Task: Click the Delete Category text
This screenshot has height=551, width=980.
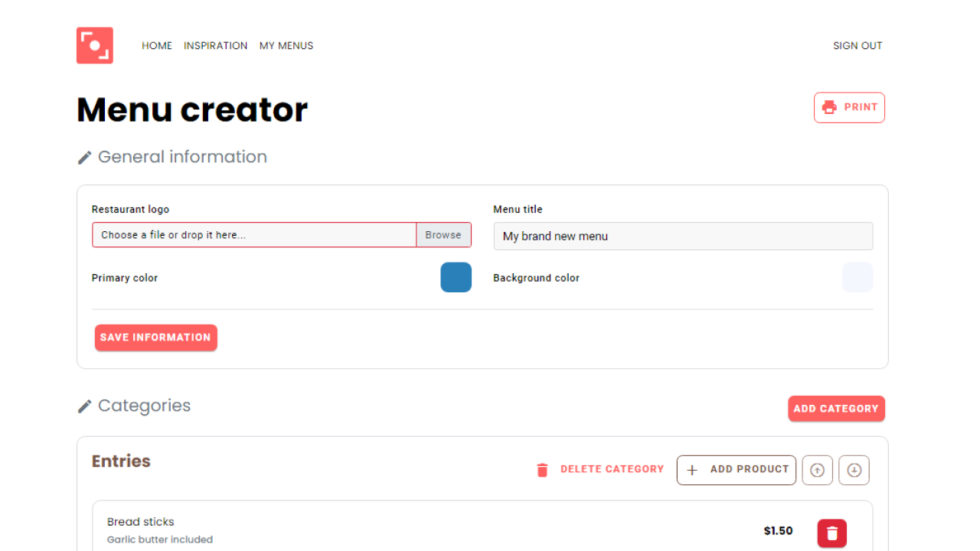Action: coord(612,469)
